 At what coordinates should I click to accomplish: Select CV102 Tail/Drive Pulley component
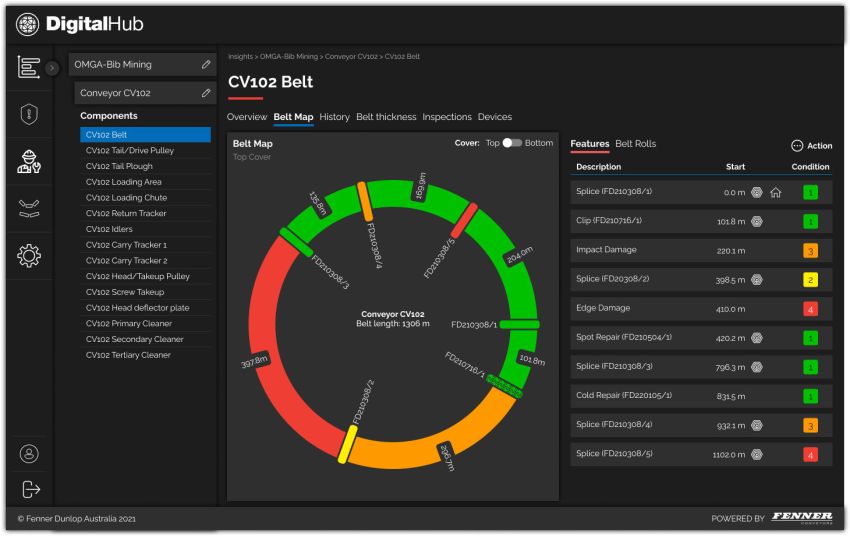(x=145, y=151)
